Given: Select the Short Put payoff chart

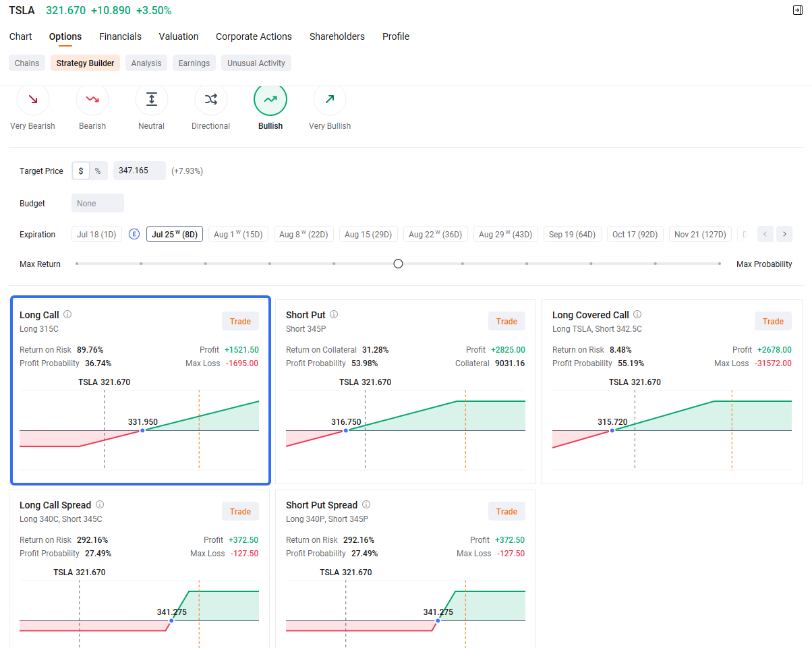Looking at the screenshot, I should 405,429.
